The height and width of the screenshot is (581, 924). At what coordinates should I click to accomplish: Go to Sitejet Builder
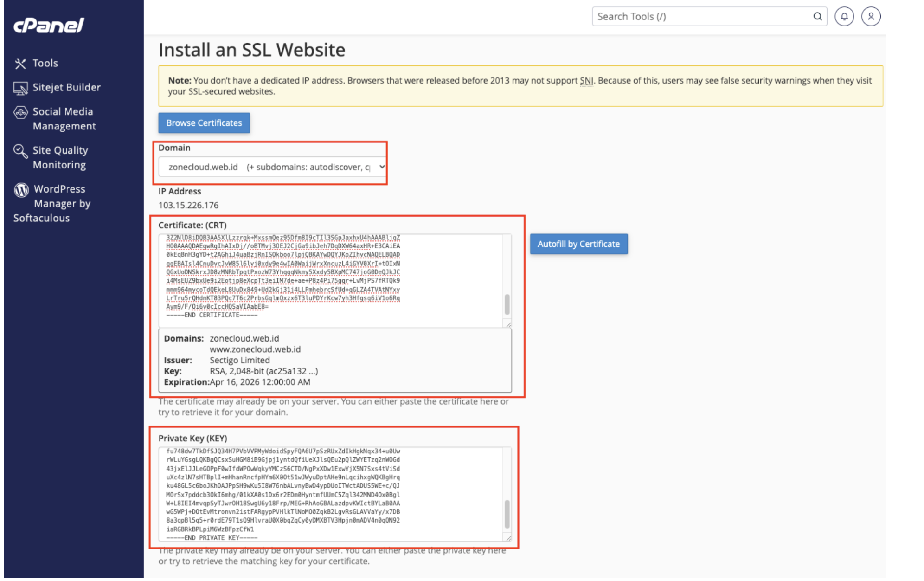[66, 87]
